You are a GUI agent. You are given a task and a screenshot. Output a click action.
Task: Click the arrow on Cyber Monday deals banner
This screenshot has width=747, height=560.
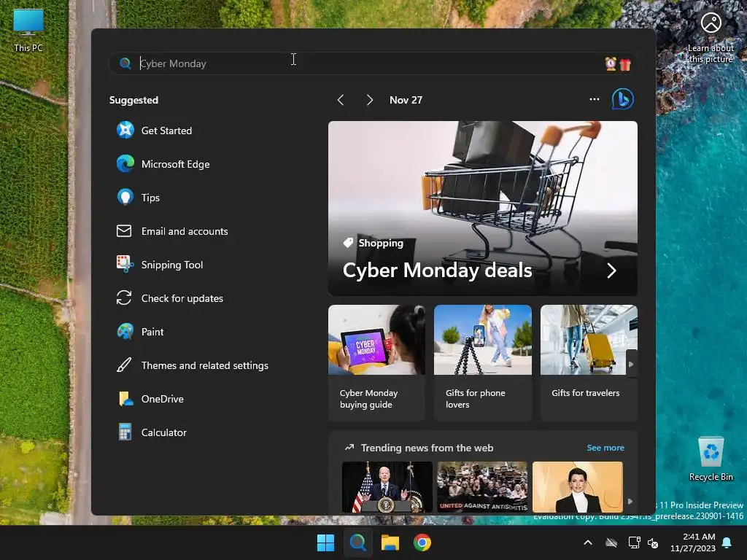[x=612, y=271]
